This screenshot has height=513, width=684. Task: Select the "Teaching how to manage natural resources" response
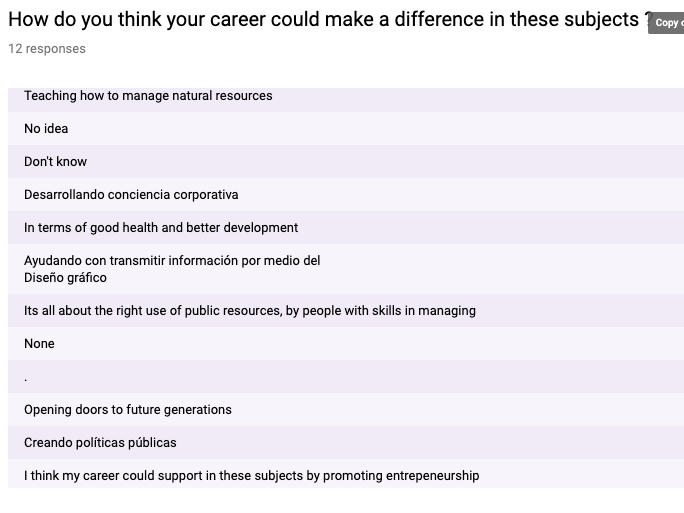coord(148,96)
